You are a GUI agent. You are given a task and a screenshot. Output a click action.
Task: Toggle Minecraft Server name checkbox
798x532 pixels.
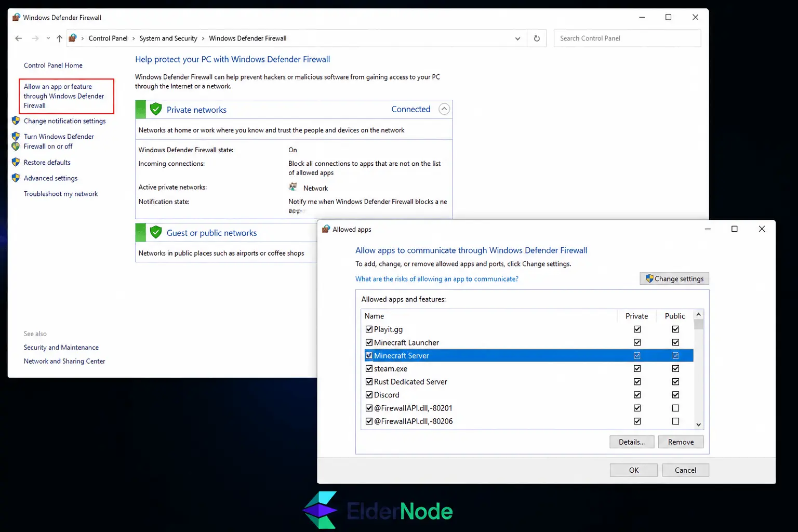(x=369, y=356)
